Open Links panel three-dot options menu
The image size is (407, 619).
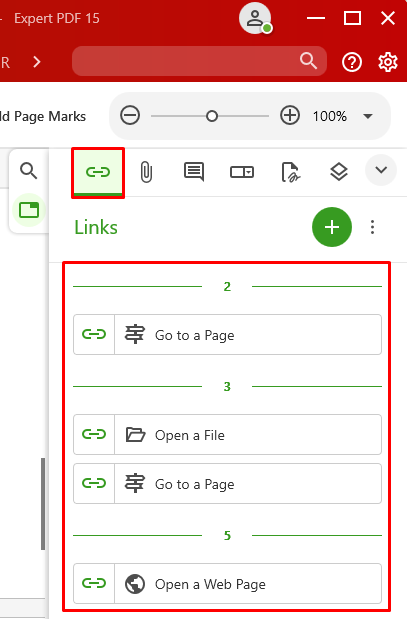pyautogui.click(x=372, y=227)
